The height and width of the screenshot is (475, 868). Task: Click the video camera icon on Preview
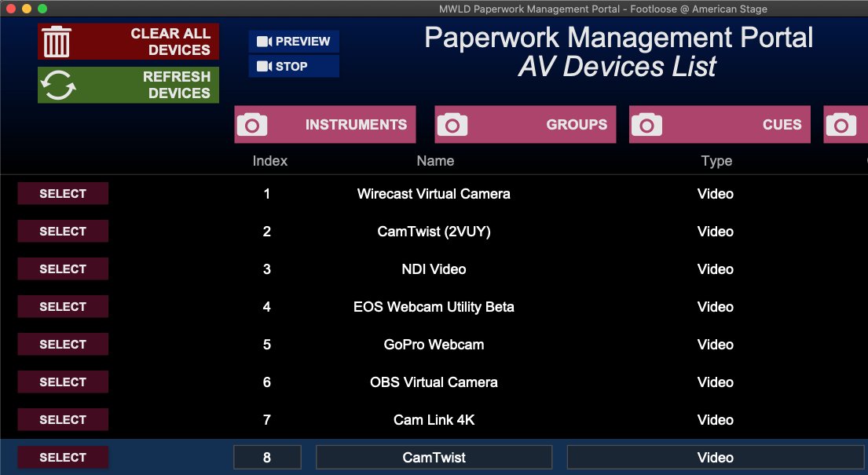tap(265, 42)
